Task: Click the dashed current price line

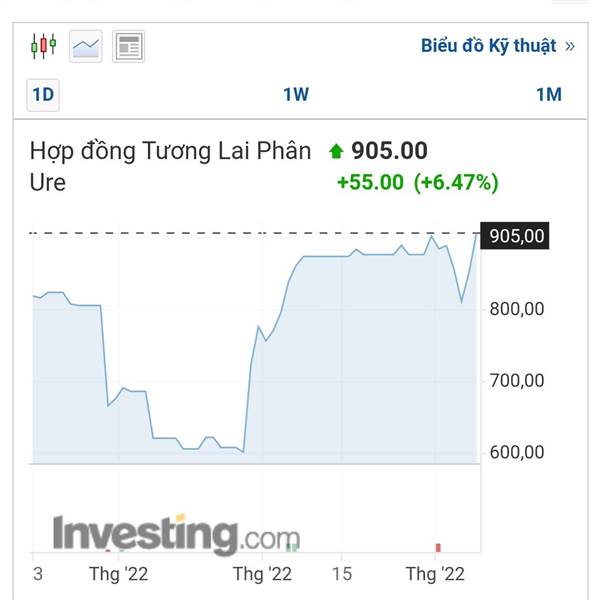Action: tap(254, 233)
